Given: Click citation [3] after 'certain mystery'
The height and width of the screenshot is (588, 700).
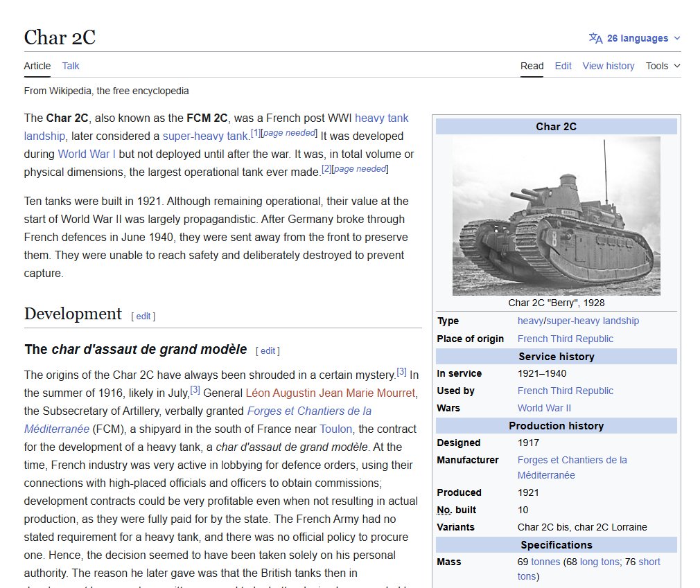Looking at the screenshot, I should click(x=402, y=372).
